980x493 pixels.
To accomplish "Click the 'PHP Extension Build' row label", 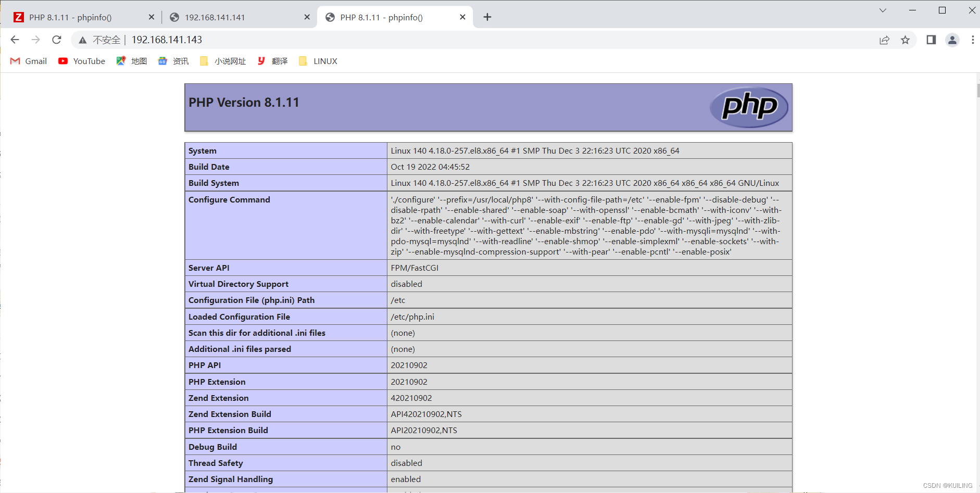I will coord(228,431).
